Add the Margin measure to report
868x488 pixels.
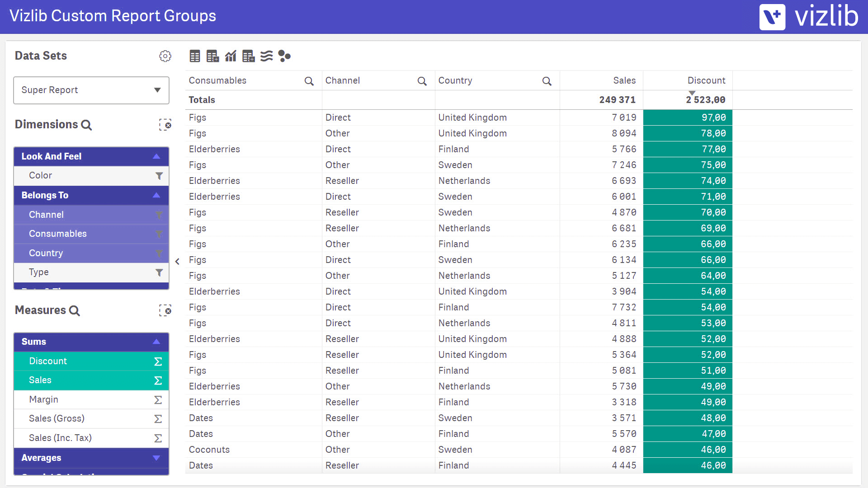click(x=91, y=399)
